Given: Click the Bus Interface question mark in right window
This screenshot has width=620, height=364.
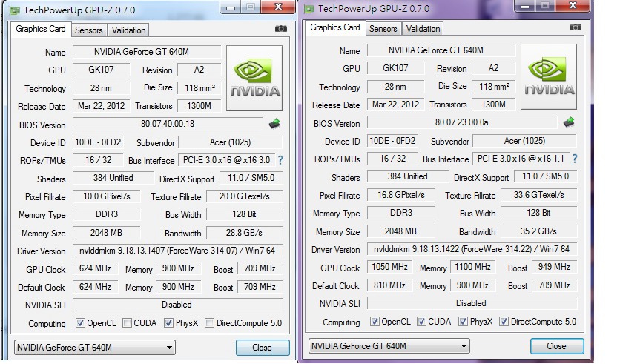Looking at the screenshot, I should [575, 159].
